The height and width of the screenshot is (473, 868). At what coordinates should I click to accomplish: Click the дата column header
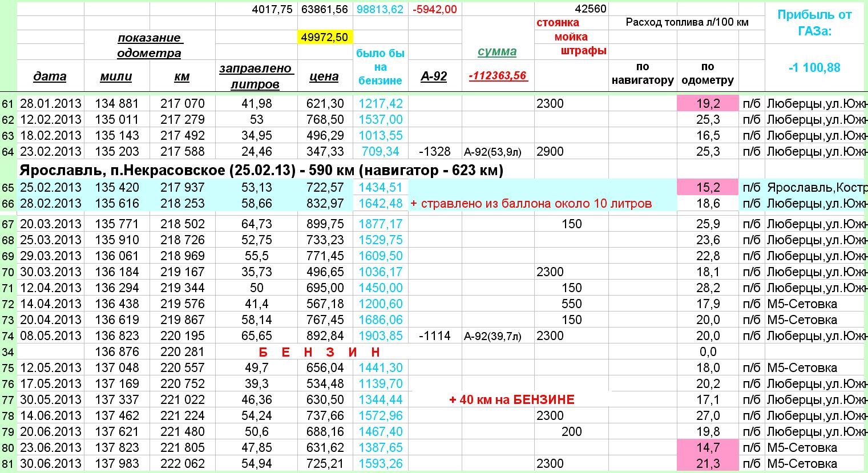50,76
